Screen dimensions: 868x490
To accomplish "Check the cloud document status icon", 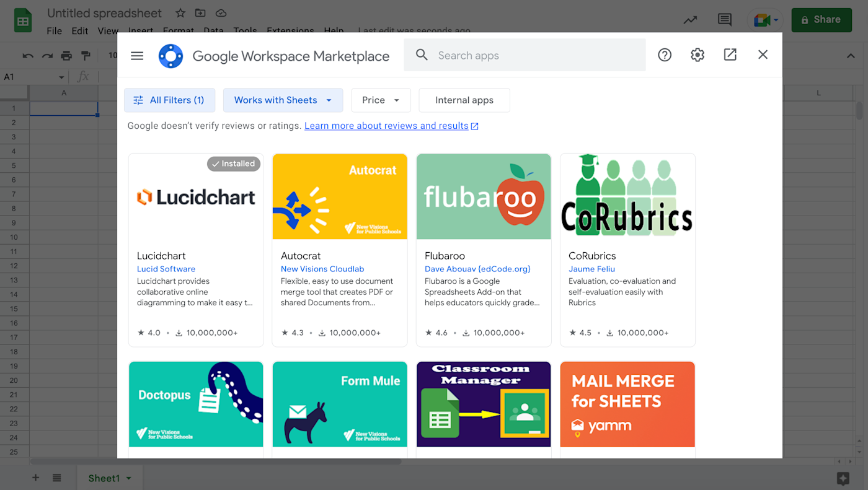I will click(x=221, y=13).
